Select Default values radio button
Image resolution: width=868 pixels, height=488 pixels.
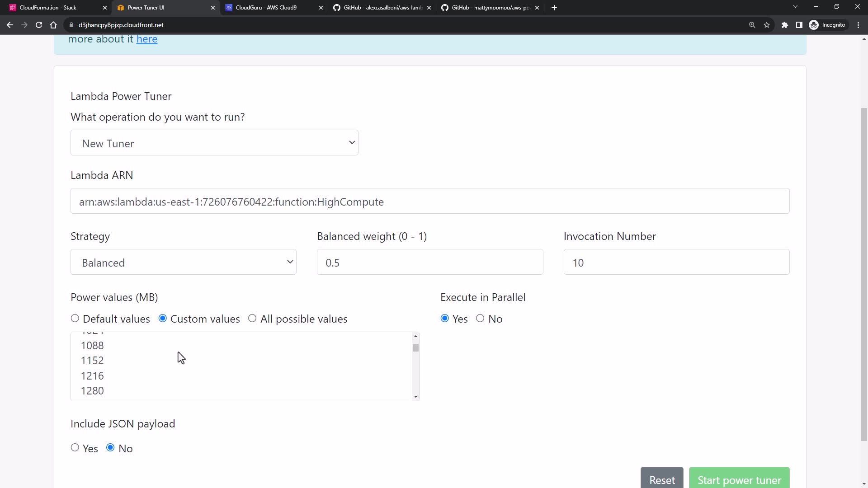[75, 319]
